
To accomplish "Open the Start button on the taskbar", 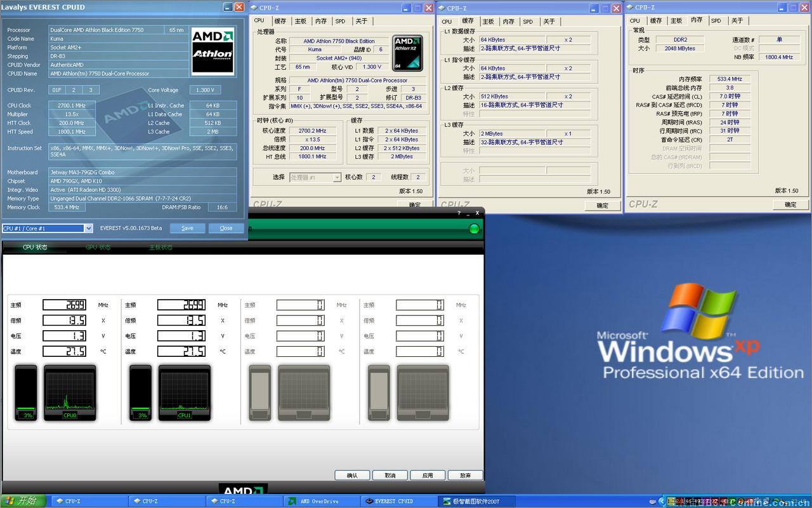I will click(x=22, y=501).
